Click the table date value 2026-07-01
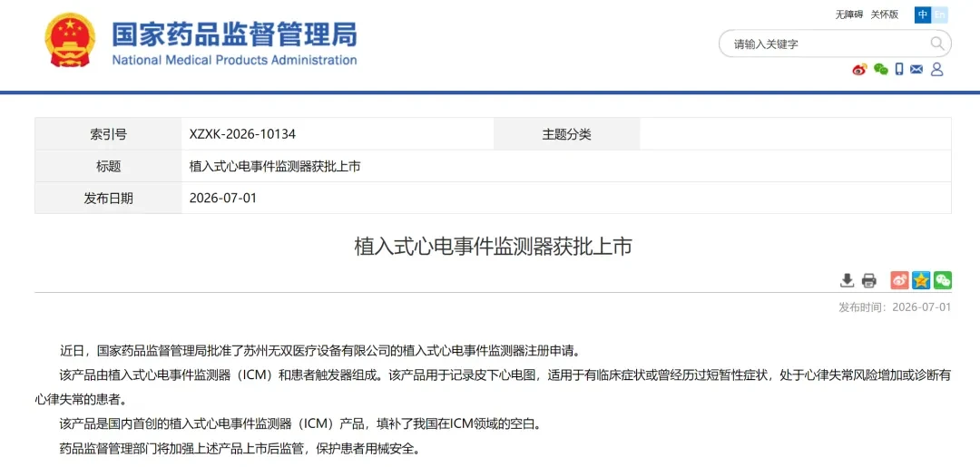This screenshot has height=467, width=980. coord(223,199)
